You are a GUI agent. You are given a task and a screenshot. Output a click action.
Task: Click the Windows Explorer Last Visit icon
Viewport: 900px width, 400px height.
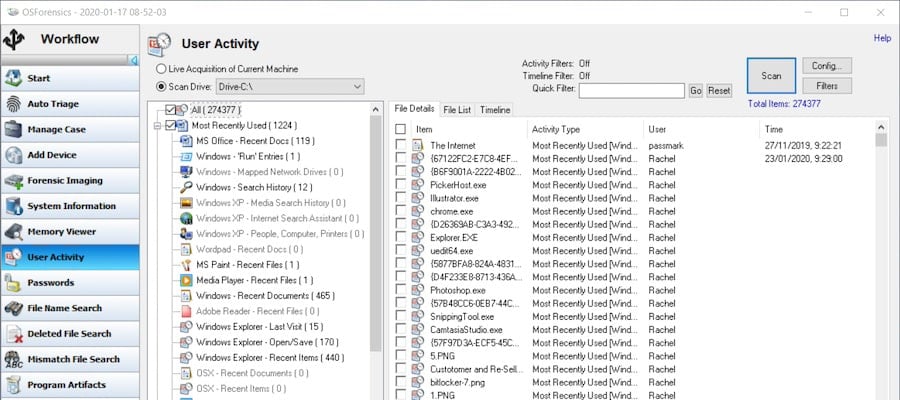(186, 327)
